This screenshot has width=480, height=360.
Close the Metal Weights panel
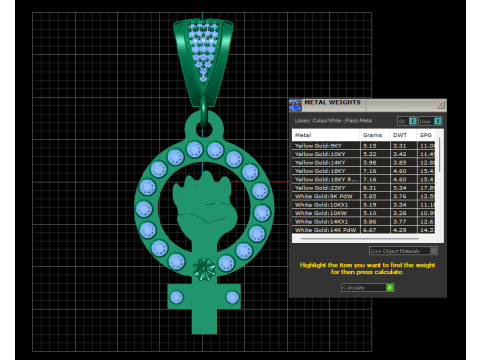tap(441, 105)
